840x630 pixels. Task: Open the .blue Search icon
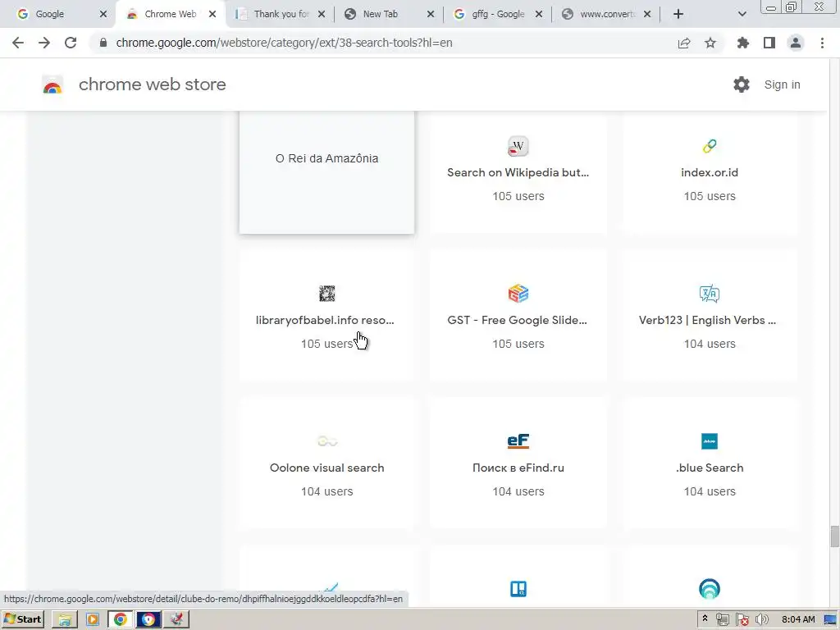tap(710, 441)
